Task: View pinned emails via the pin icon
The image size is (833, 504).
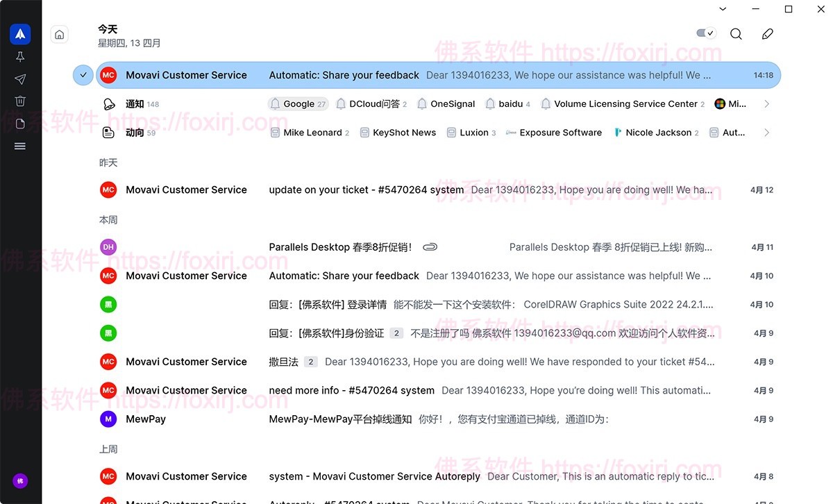Action: [19, 56]
